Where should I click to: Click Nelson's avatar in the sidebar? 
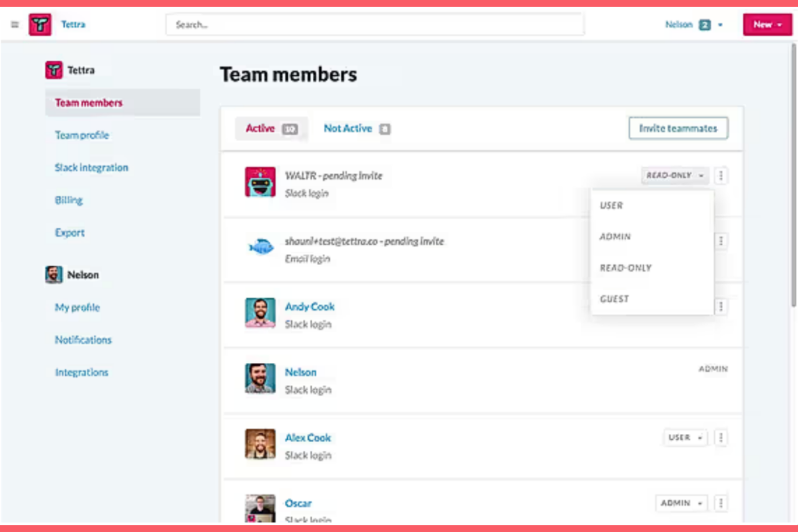(52, 274)
